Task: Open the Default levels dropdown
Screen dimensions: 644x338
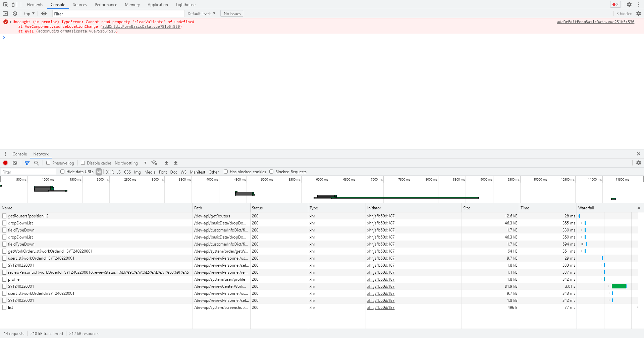Action: (x=201, y=14)
